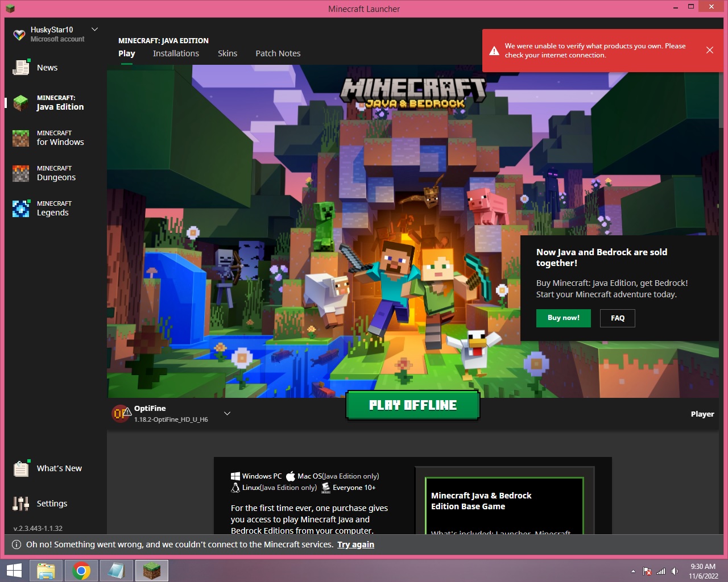Show hidden system tray icons
The height and width of the screenshot is (582, 728).
tap(633, 571)
